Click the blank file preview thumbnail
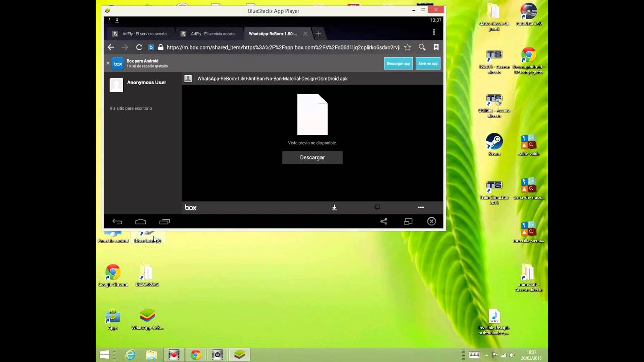Screen dimensions: 644x362 312,114
